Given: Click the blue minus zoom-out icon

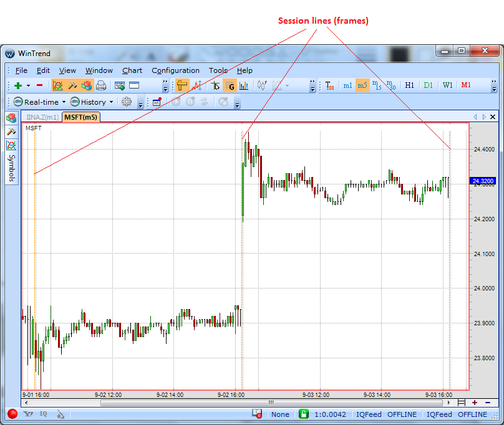Looking at the screenshot, I should coord(488,403).
